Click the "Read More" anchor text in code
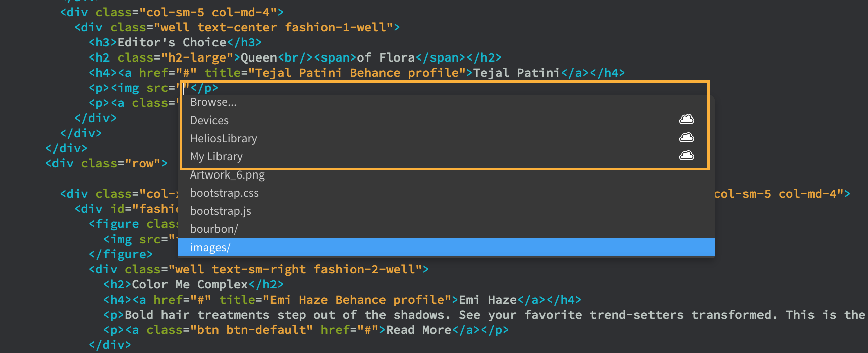This screenshot has width=868, height=353. pos(418,330)
